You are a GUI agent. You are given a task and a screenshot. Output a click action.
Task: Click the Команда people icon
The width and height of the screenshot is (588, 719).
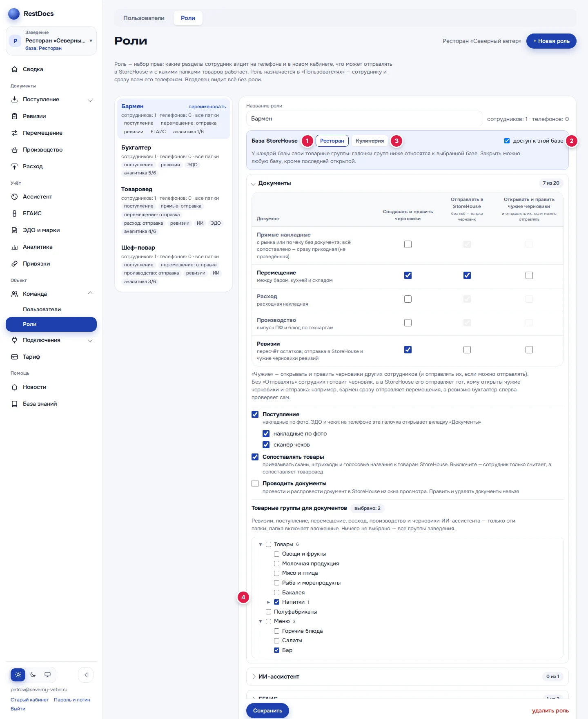point(15,294)
